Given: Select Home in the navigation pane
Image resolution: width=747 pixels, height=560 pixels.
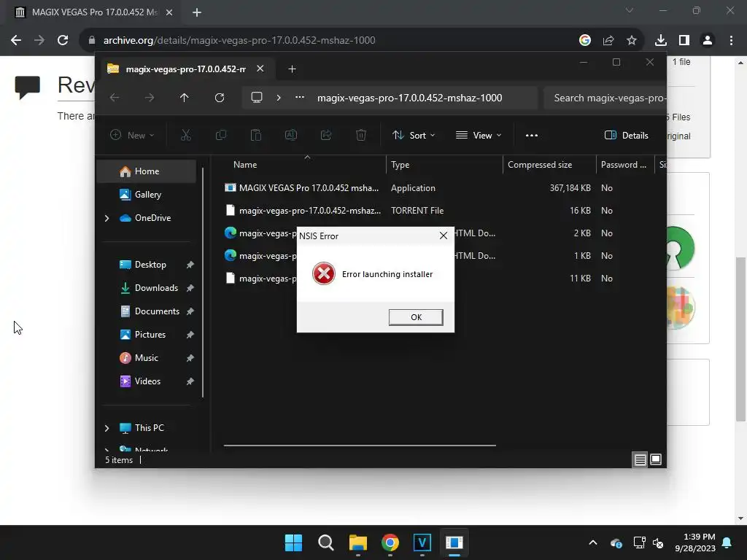Looking at the screenshot, I should pyautogui.click(x=146, y=171).
